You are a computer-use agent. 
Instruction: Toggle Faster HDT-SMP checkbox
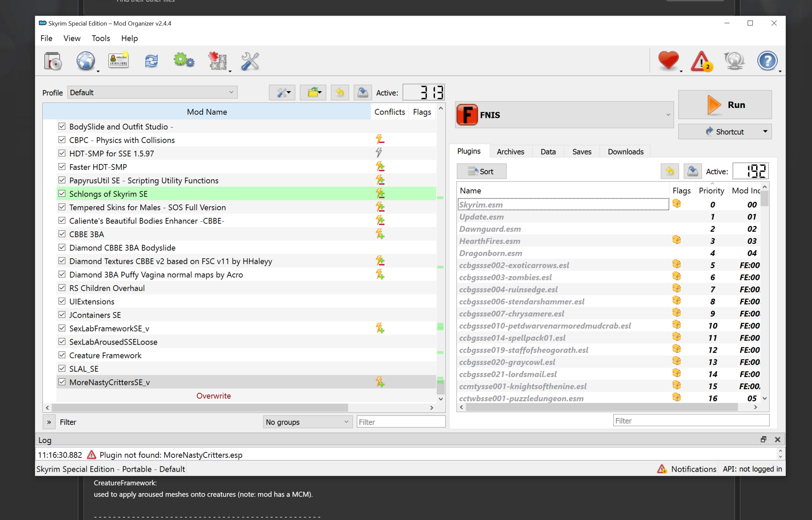pos(62,167)
